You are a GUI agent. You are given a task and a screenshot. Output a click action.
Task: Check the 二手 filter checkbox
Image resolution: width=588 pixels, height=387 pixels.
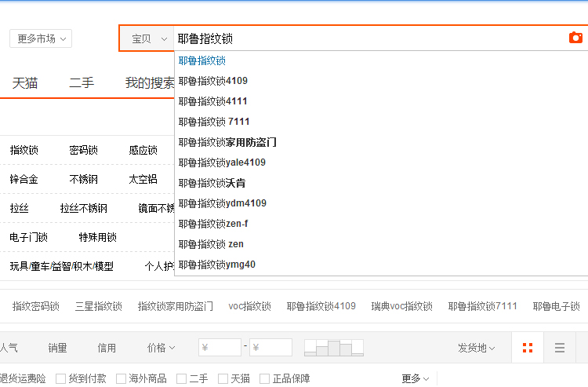[182, 378]
